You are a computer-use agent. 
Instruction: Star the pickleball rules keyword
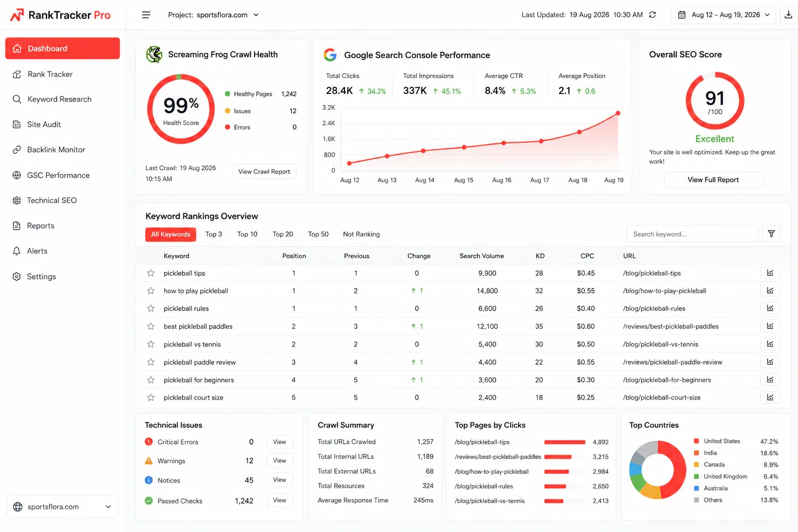(151, 309)
